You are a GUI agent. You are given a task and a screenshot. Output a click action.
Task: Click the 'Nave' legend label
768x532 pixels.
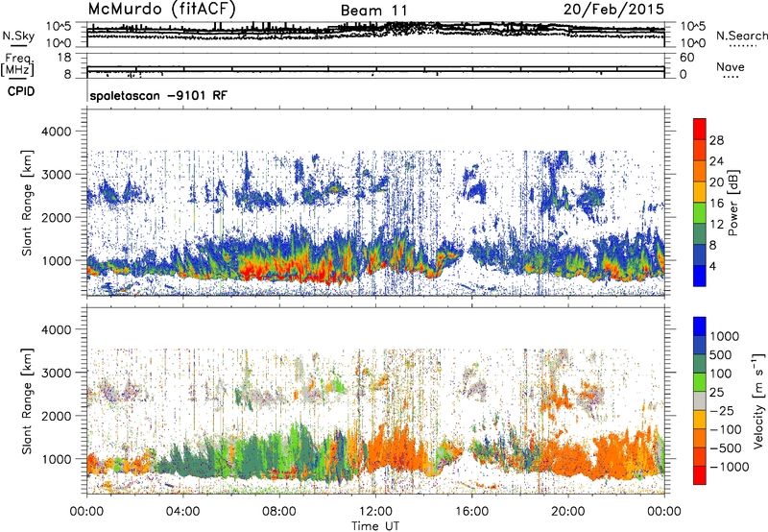tap(731, 66)
